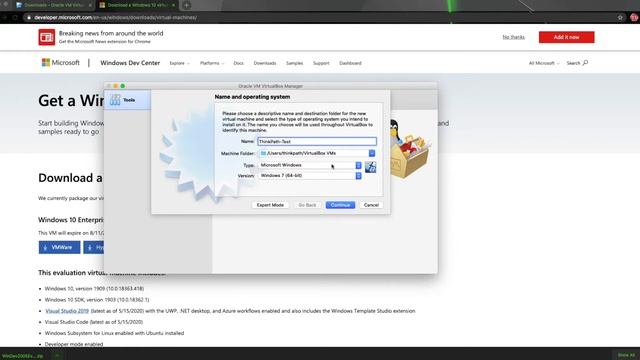Select Tools in VirtualBox Manager sidebar
This screenshot has height=360, width=640.
[x=127, y=100]
